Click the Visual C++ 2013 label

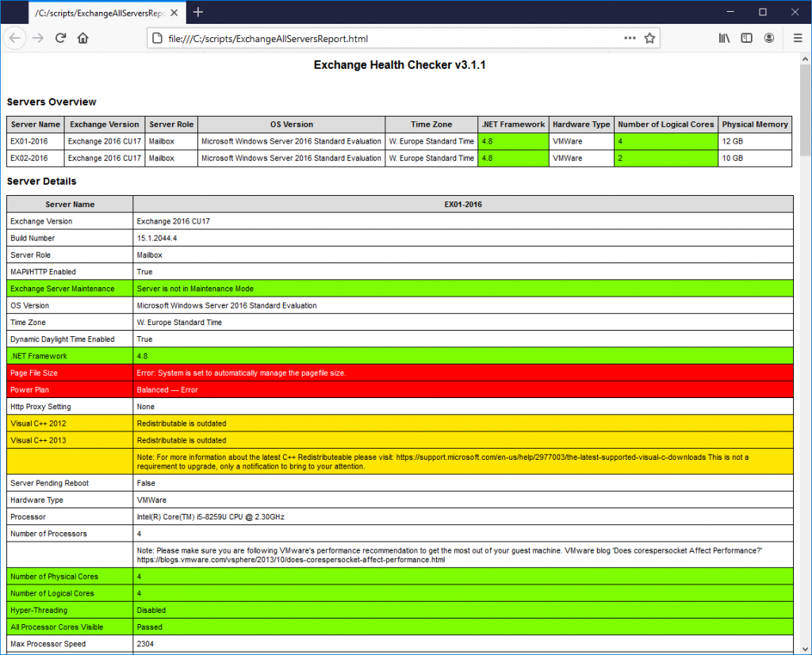click(38, 441)
